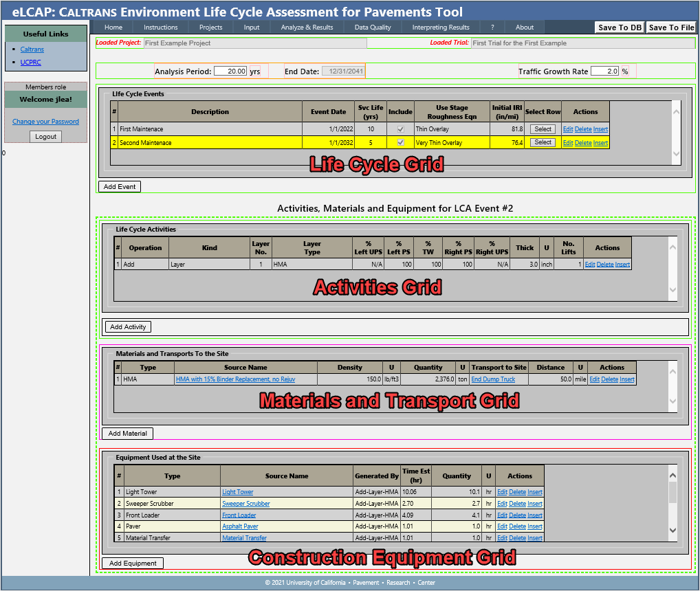The width and height of the screenshot is (700, 591).
Task: Click the Change your Password link
Action: (x=45, y=122)
